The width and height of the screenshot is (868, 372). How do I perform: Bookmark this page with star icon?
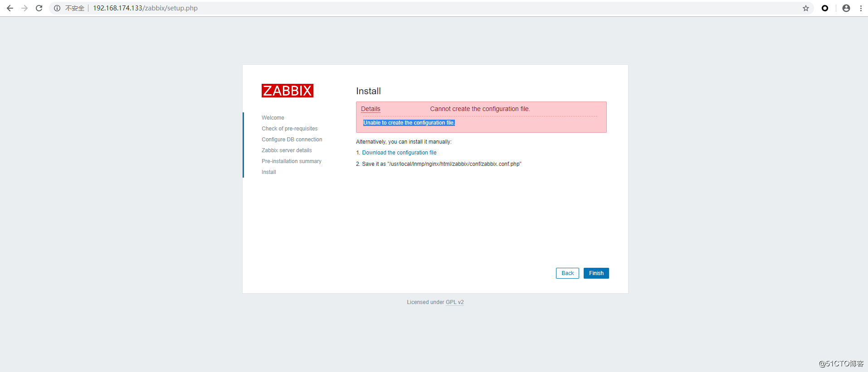[806, 8]
